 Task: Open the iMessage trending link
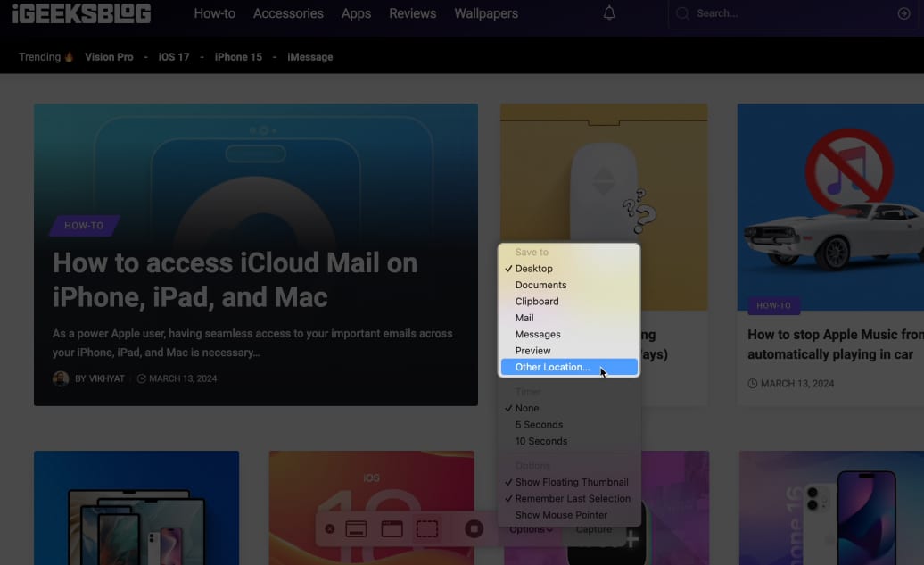point(310,57)
